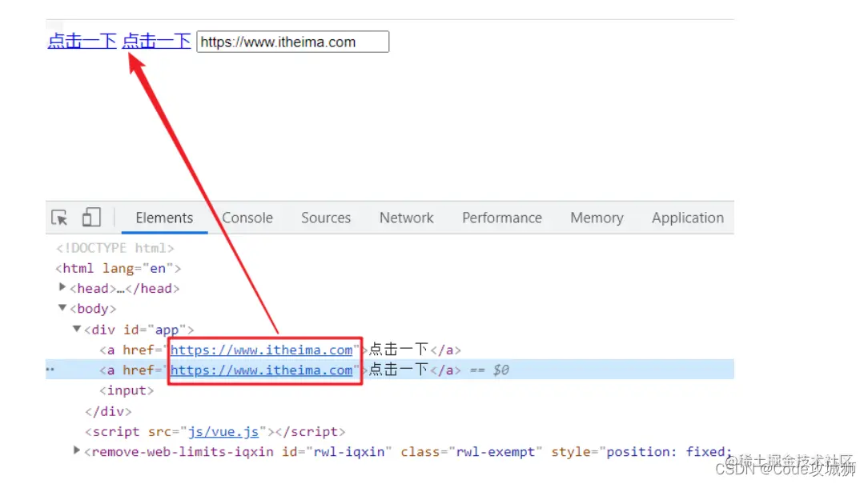868x484 pixels.
Task: Open the Elements tab
Action: click(x=164, y=218)
